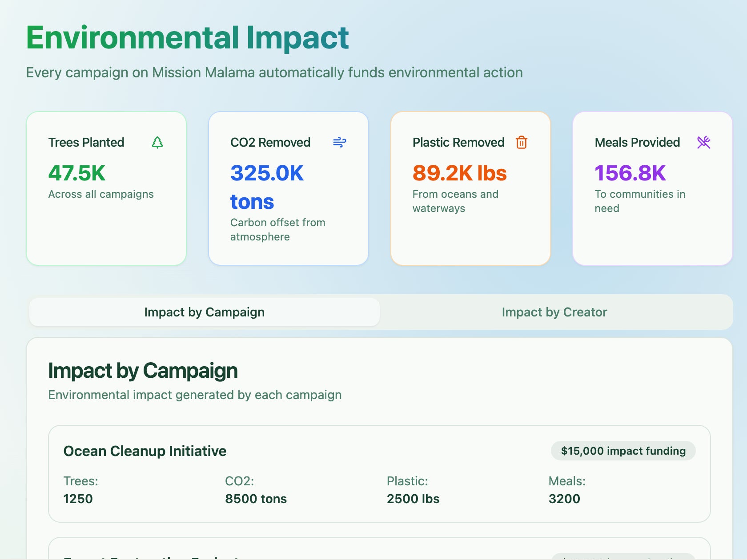Viewport: 747px width, 560px height.
Task: Click the trash can icon on Plastic Removed
Action: click(x=522, y=142)
